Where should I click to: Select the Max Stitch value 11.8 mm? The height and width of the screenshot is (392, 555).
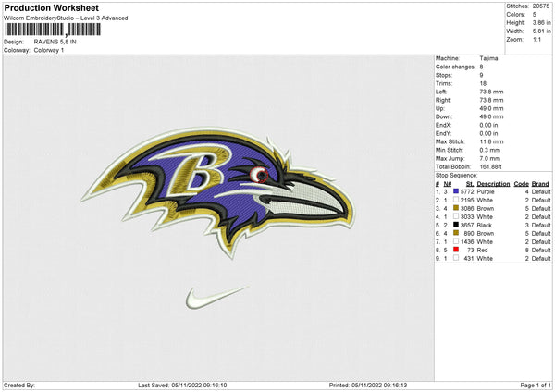tap(491, 141)
